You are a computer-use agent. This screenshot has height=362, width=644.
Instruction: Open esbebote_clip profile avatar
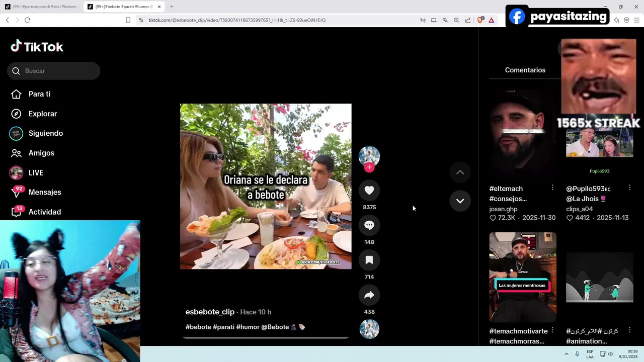(x=369, y=156)
